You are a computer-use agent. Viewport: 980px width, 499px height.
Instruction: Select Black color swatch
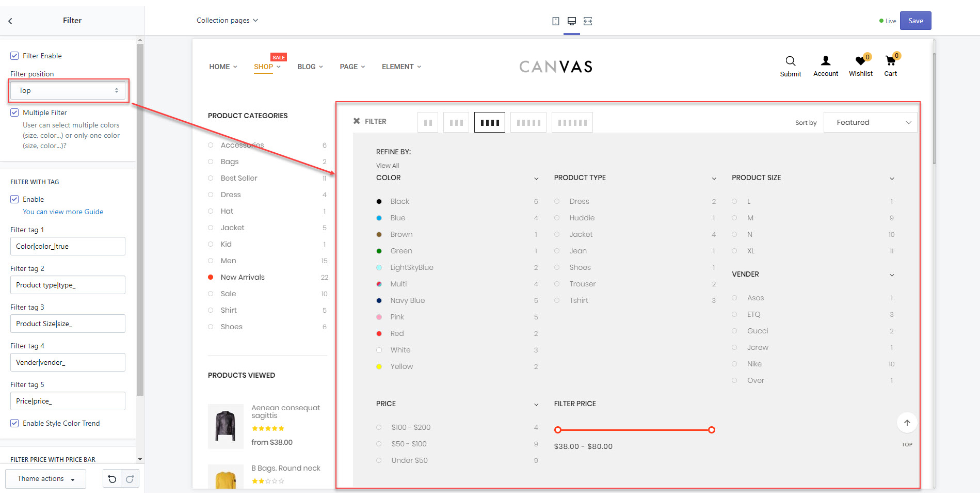coord(379,201)
